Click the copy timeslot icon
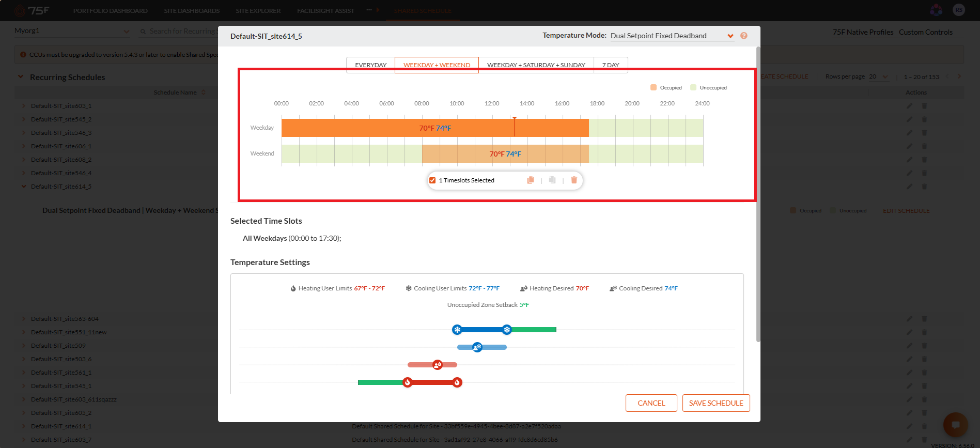Screen dimensions: 980x448 point(530,180)
